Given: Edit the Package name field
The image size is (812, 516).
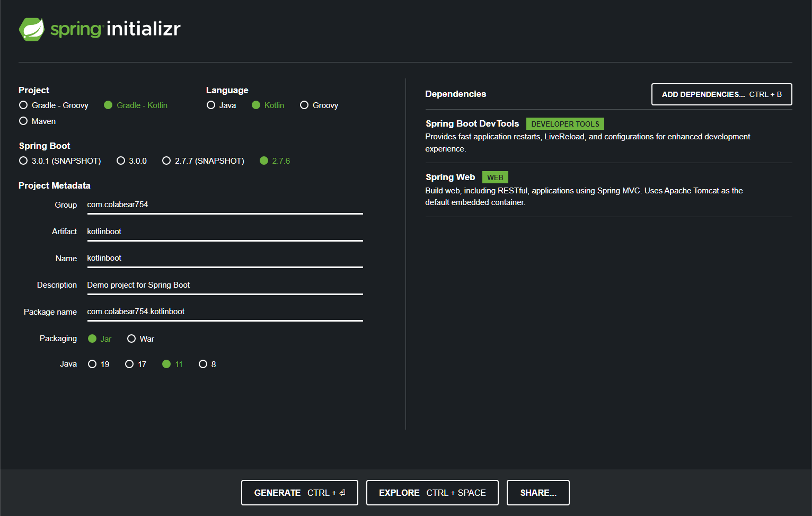Looking at the screenshot, I should (225, 312).
